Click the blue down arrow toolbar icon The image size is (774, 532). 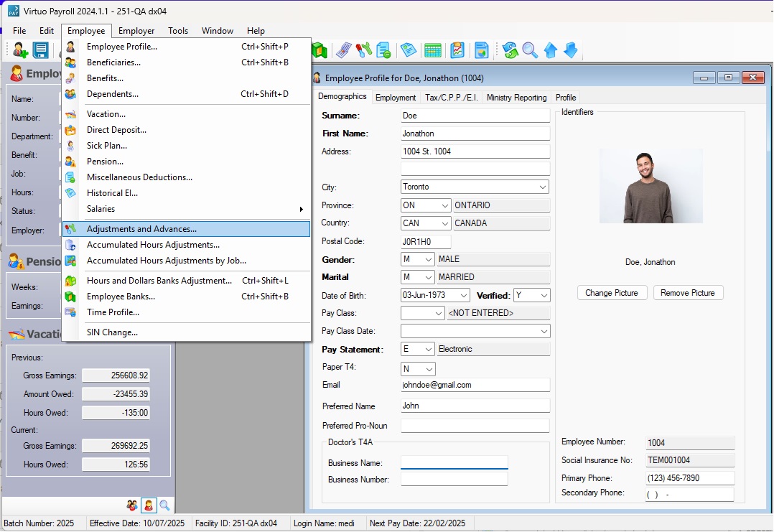click(x=571, y=50)
